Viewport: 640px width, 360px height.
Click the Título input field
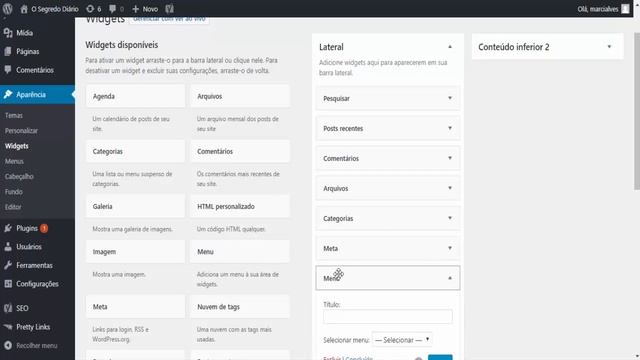coord(387,316)
